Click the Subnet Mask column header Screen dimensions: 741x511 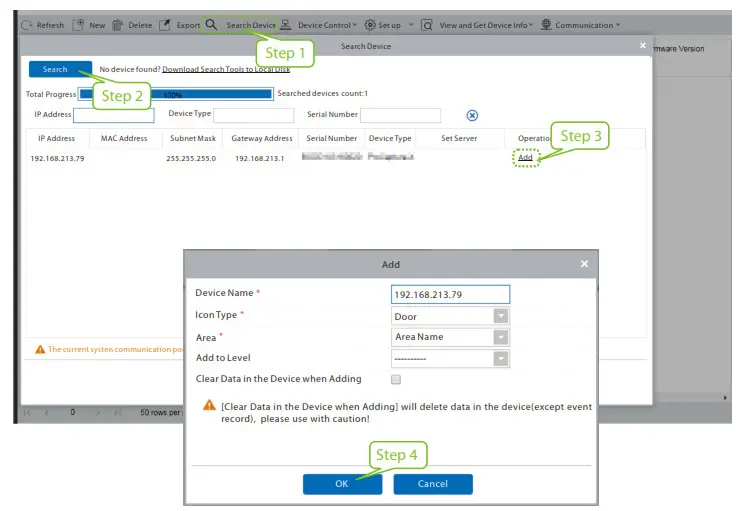(193, 139)
